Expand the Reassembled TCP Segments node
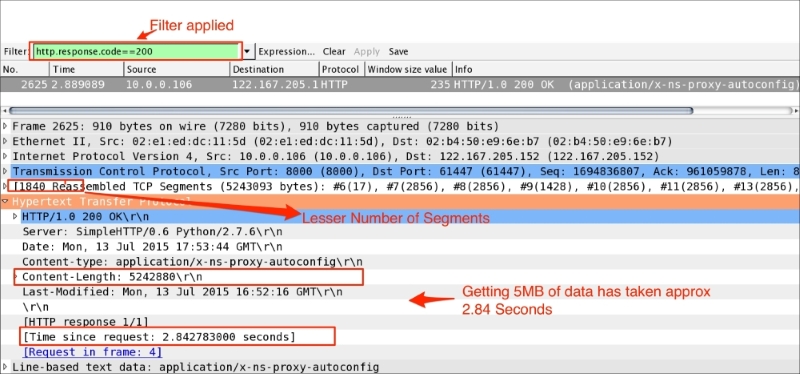Viewport: 800px width, 374px height. point(5,186)
